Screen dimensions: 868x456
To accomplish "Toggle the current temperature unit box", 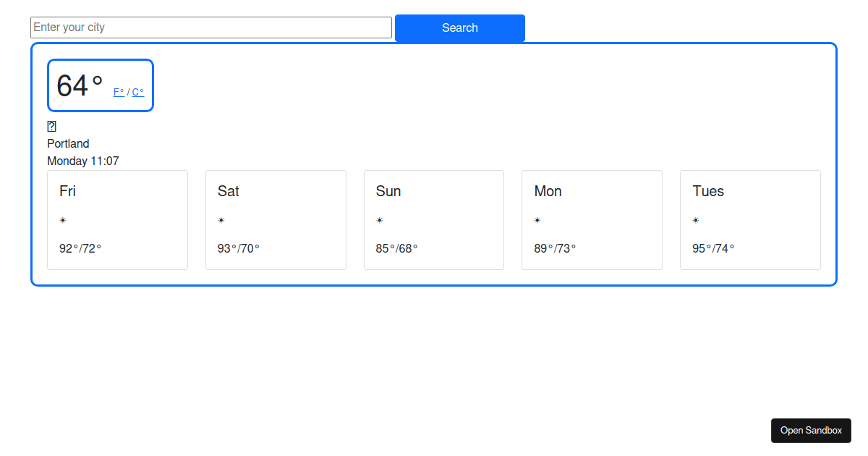I will point(100,85).
